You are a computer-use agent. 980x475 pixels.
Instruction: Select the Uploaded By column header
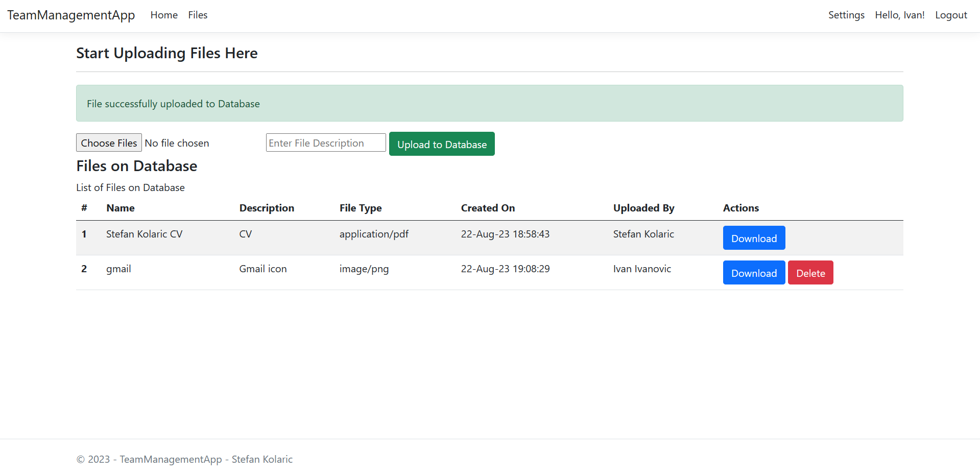[643, 208]
